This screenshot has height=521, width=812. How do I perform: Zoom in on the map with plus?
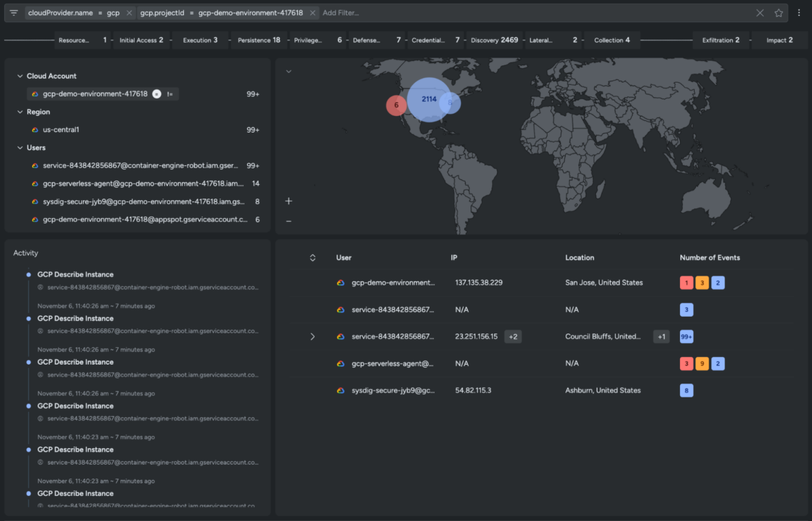tap(289, 201)
